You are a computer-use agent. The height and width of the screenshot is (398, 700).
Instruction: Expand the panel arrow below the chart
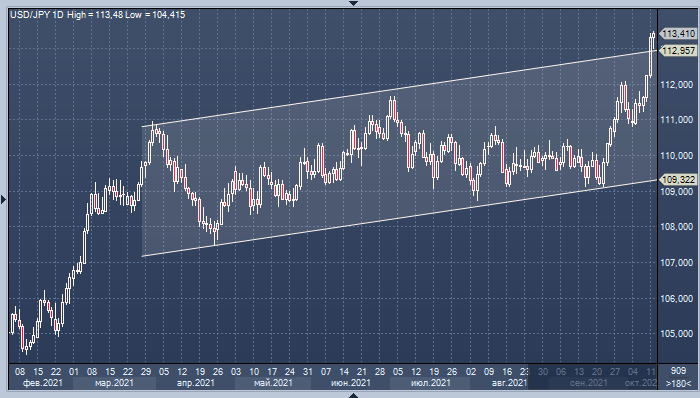point(353,395)
